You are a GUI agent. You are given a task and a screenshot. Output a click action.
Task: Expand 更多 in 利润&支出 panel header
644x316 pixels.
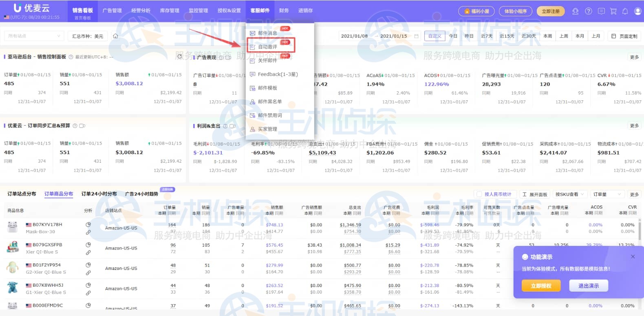[635, 126]
